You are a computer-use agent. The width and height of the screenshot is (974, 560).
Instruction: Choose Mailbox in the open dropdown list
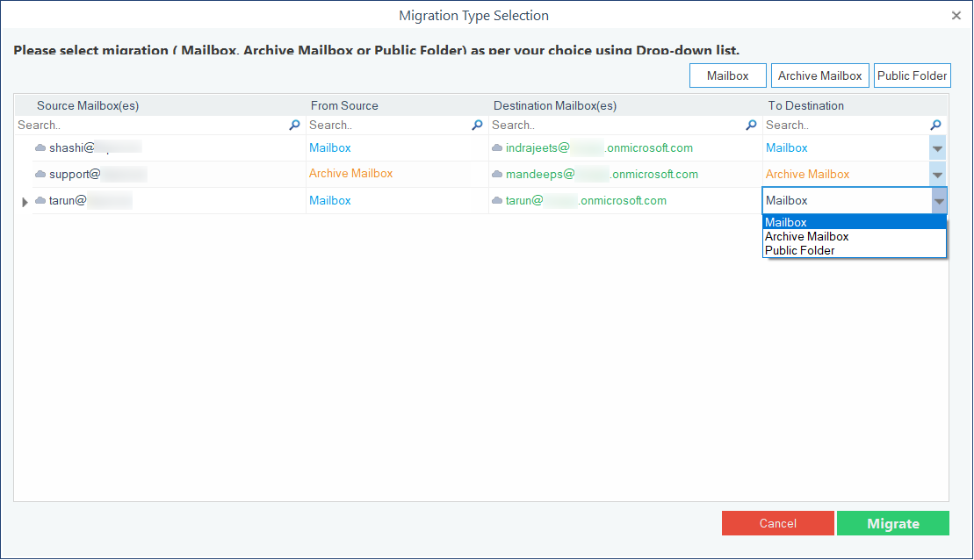(854, 222)
